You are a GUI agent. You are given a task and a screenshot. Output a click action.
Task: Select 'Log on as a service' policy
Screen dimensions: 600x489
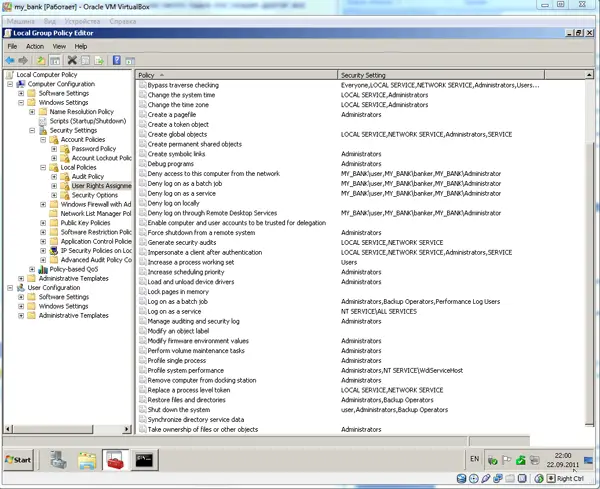(x=174, y=311)
